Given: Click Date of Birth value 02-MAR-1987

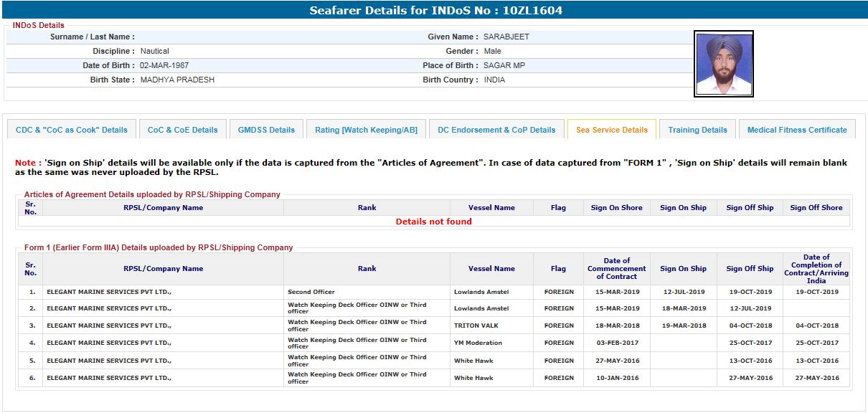Looking at the screenshot, I should [164, 65].
